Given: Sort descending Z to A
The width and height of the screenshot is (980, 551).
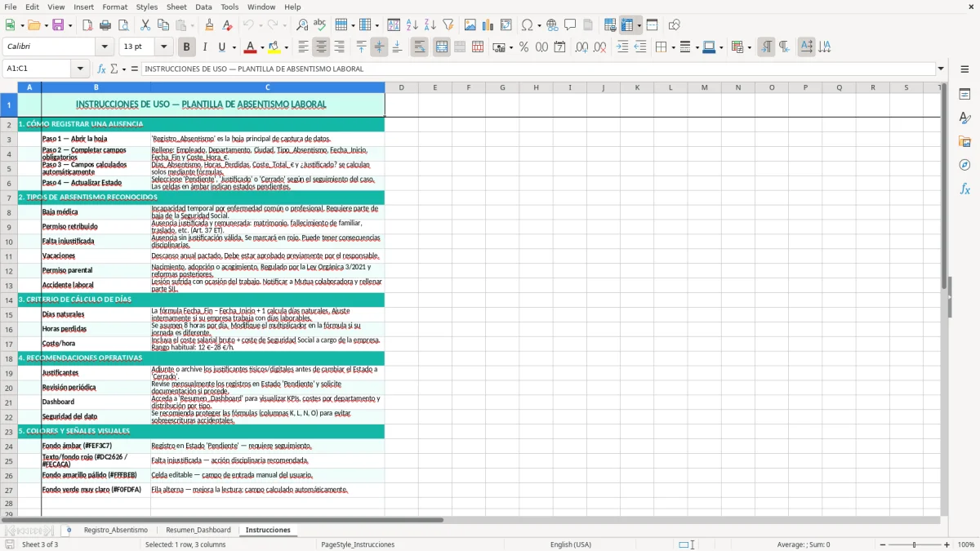Looking at the screenshot, I should pos(430,25).
